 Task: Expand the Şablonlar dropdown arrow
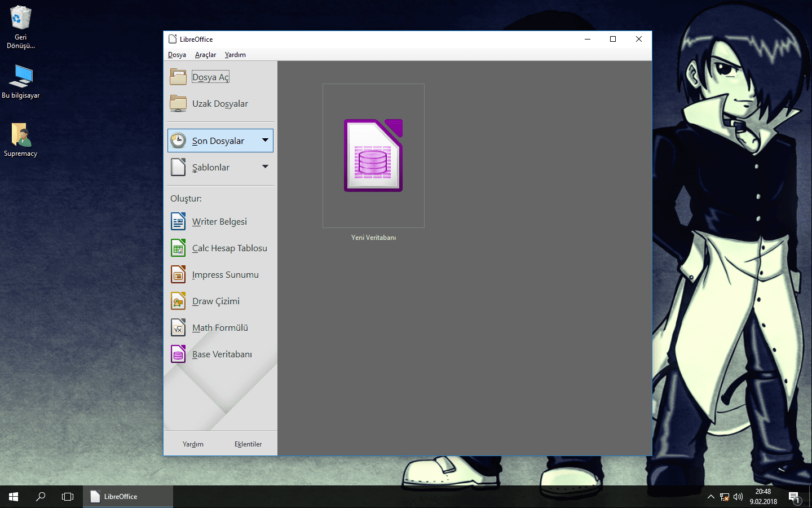[265, 167]
